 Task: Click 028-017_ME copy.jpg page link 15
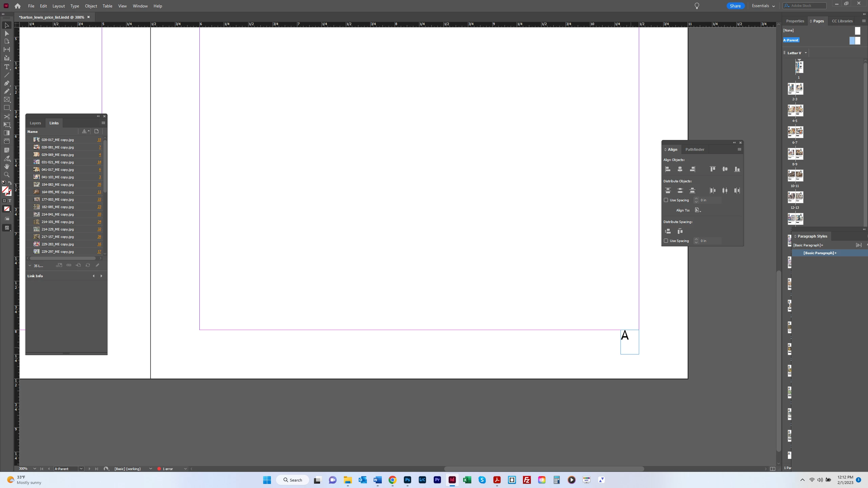99,140
